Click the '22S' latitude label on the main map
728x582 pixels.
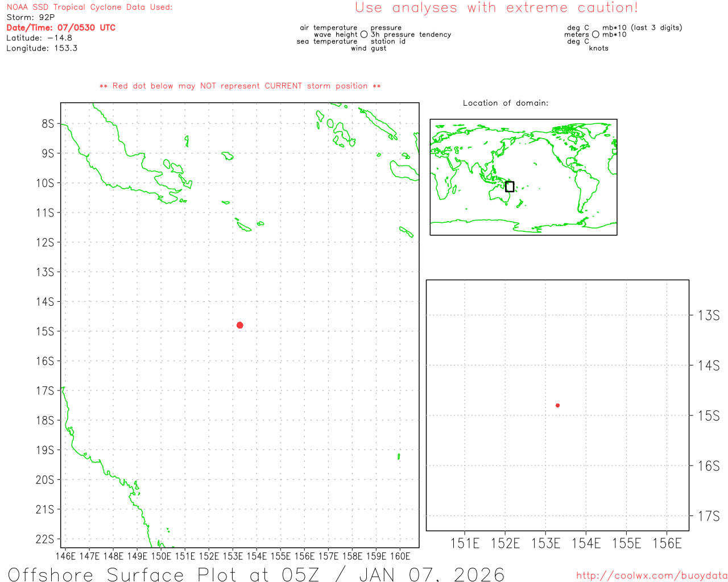point(45,539)
